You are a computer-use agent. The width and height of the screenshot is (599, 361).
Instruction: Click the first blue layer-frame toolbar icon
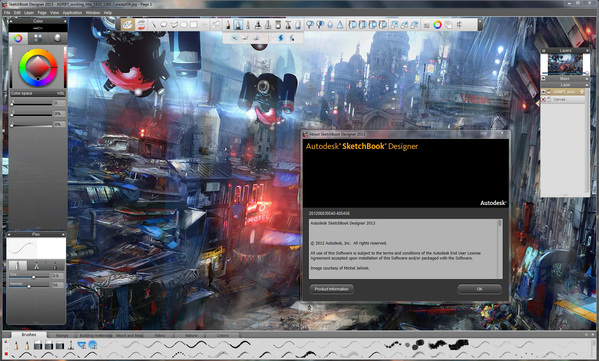point(352,25)
